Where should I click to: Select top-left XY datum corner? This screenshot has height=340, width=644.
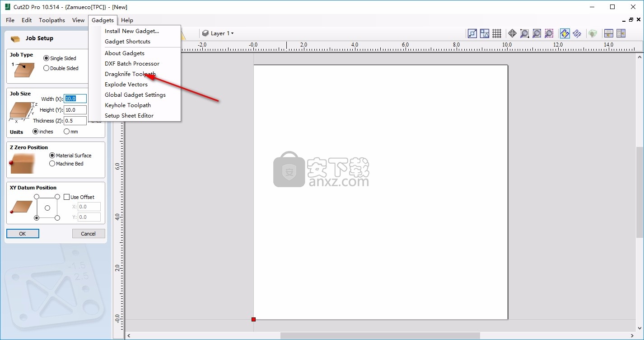pos(37,197)
